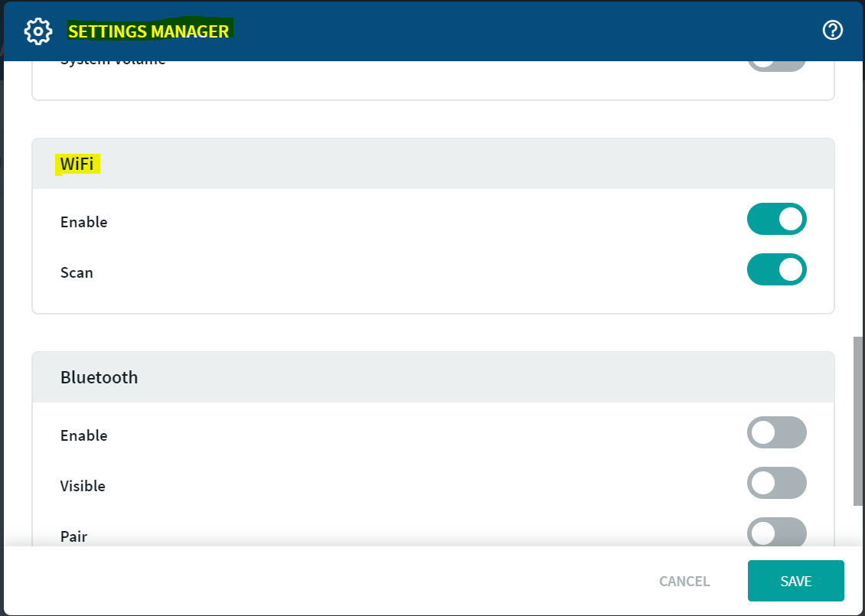Click the Scan label under WiFi

point(77,272)
